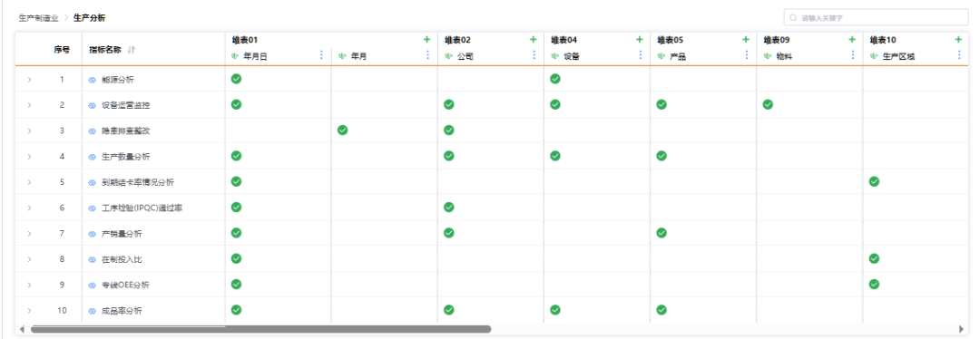This screenshot has height=339, width=980.
Task: Toggle 成品率分析 checkmark under 设备
Action: point(555,310)
